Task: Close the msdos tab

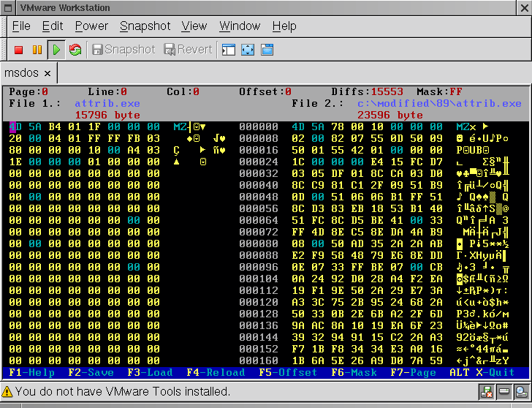Action: coord(47,73)
